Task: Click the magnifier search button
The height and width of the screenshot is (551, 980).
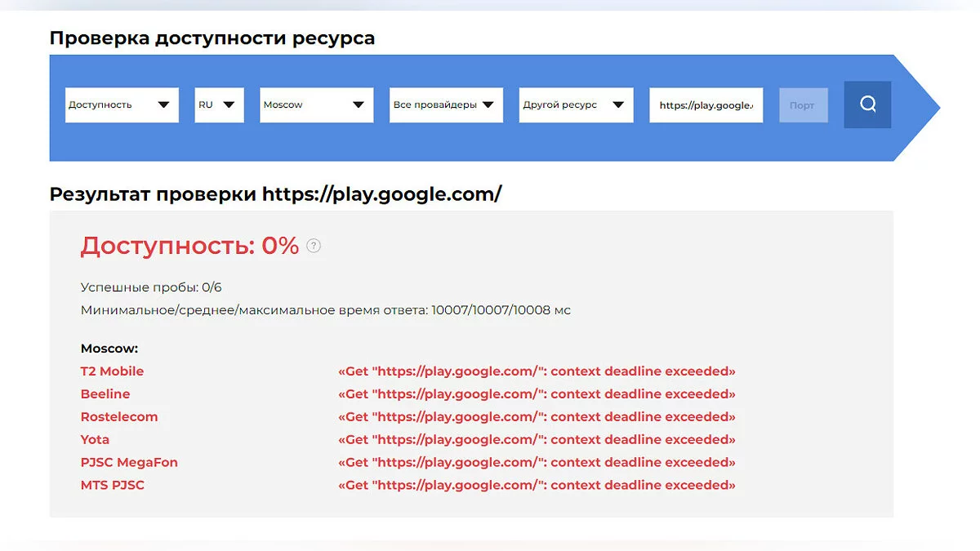Action: 867,104
